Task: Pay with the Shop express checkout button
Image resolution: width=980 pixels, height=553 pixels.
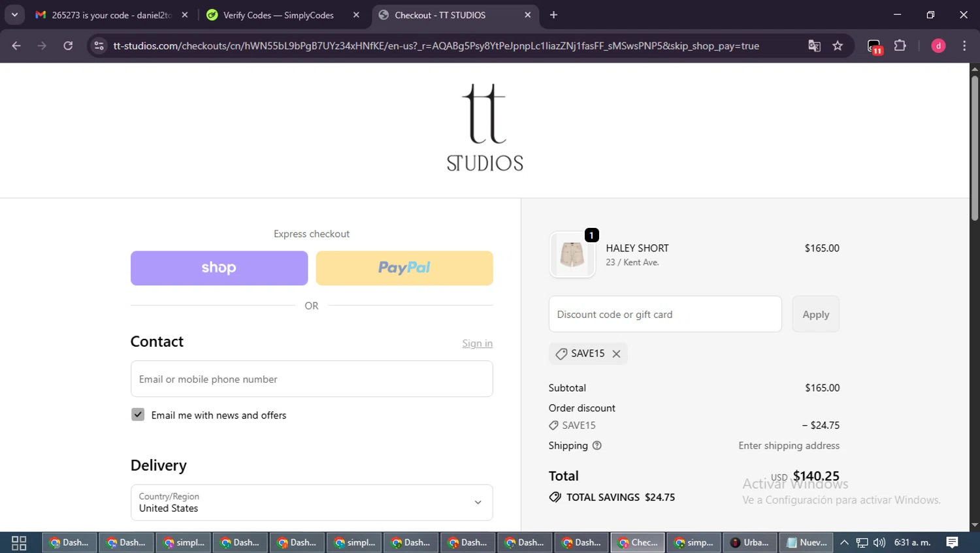Action: tap(219, 268)
